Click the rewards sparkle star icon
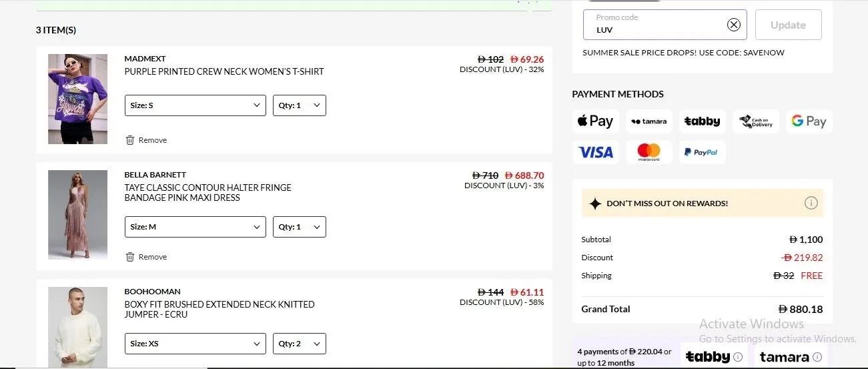Viewport: 868px width, 369px height. 595,204
